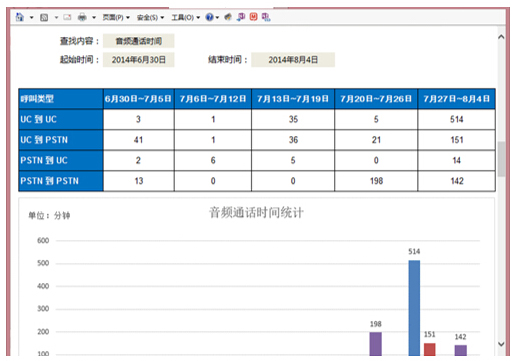Click the 查找内容 field showing 音频通话时间
This screenshot has height=363, width=512.
click(x=138, y=41)
